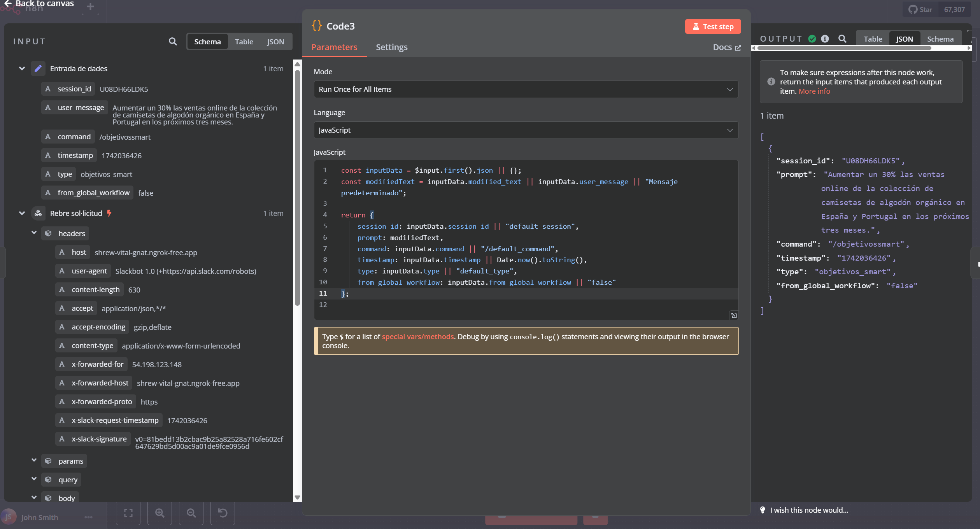980x529 pixels.
Task: Collapse the headers tree group
Action: pos(34,233)
